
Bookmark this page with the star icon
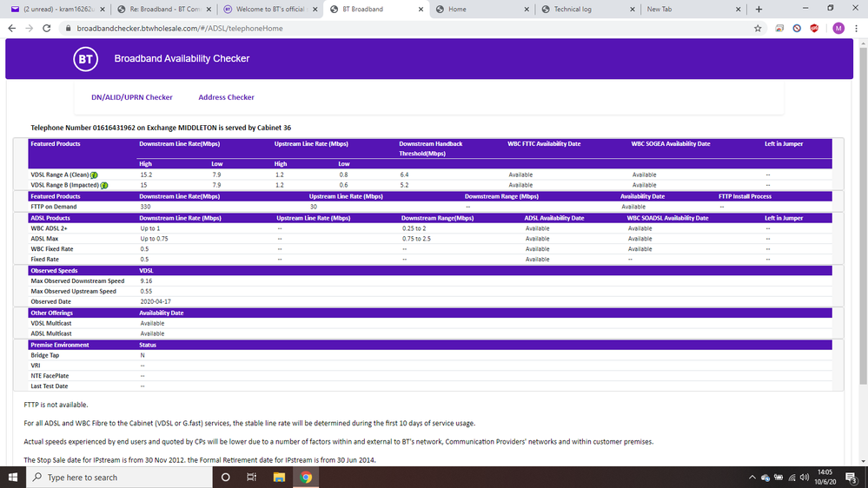(758, 28)
